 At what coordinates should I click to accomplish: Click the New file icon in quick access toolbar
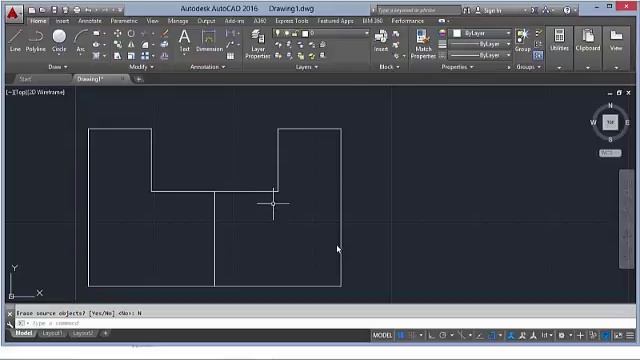pos(31,10)
